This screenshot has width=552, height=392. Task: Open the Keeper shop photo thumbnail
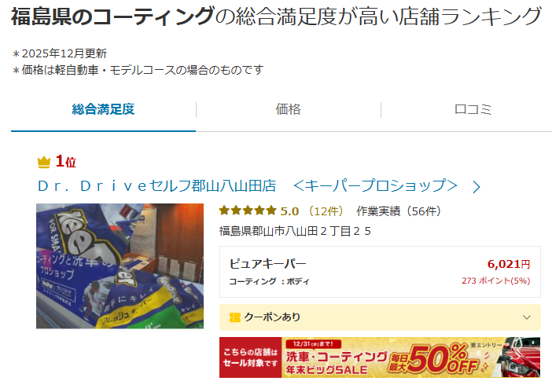[x=120, y=266]
